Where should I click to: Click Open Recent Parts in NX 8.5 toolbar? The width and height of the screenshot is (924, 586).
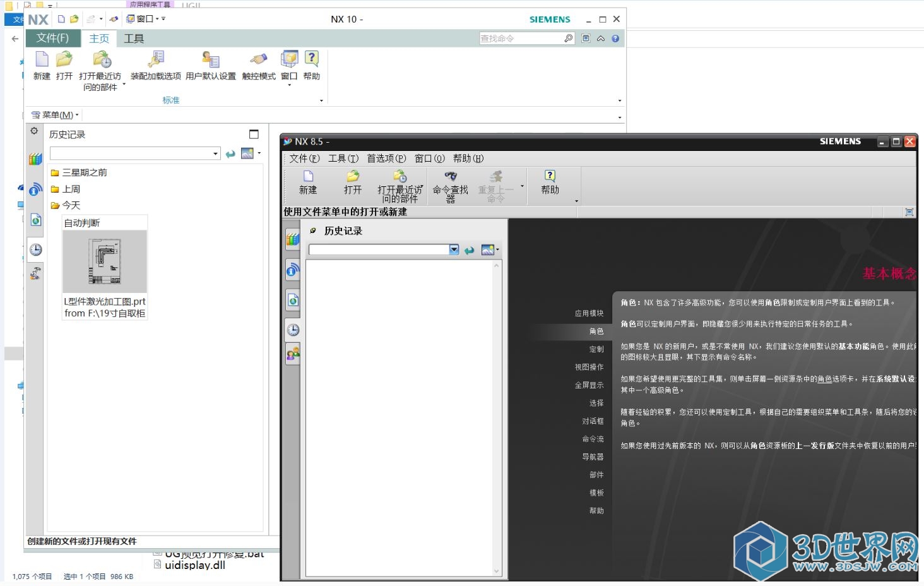tap(400, 186)
